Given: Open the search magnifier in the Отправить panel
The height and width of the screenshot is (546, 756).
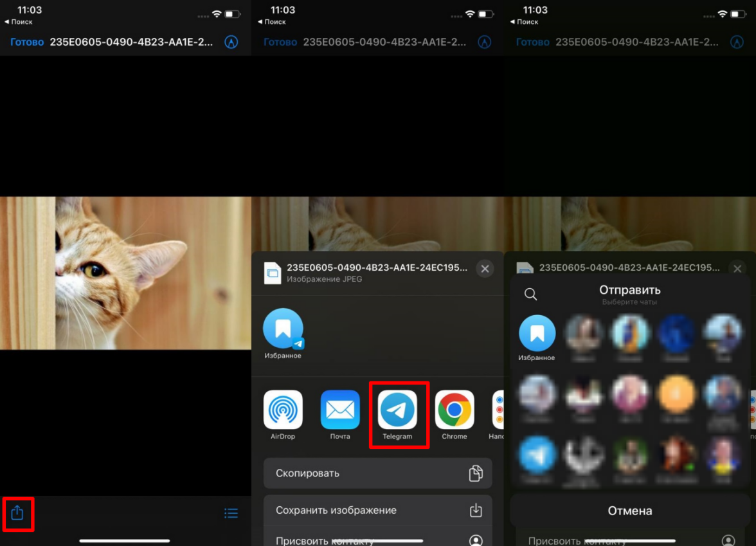Looking at the screenshot, I should tap(530, 294).
